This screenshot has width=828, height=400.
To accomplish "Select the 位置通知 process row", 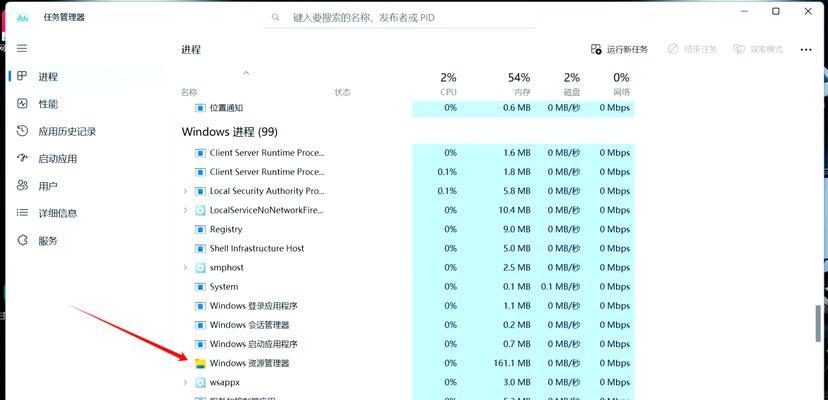I will point(407,108).
